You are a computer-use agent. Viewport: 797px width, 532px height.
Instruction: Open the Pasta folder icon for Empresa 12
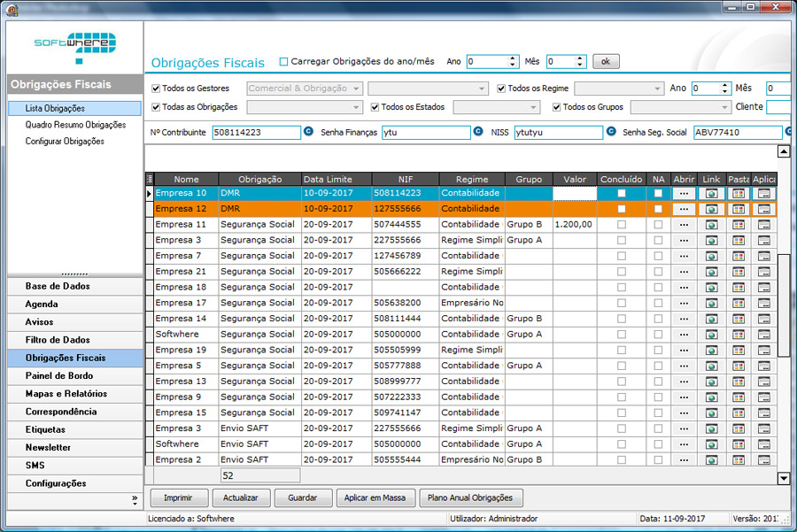(x=738, y=210)
